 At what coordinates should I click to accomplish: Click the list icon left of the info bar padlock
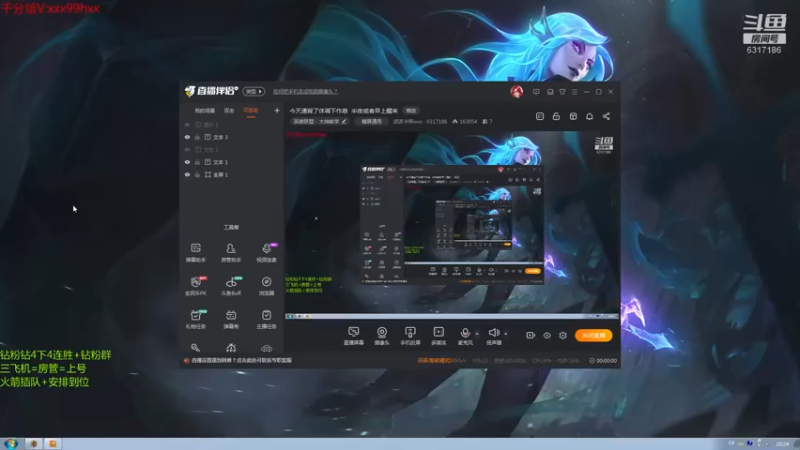(x=540, y=116)
